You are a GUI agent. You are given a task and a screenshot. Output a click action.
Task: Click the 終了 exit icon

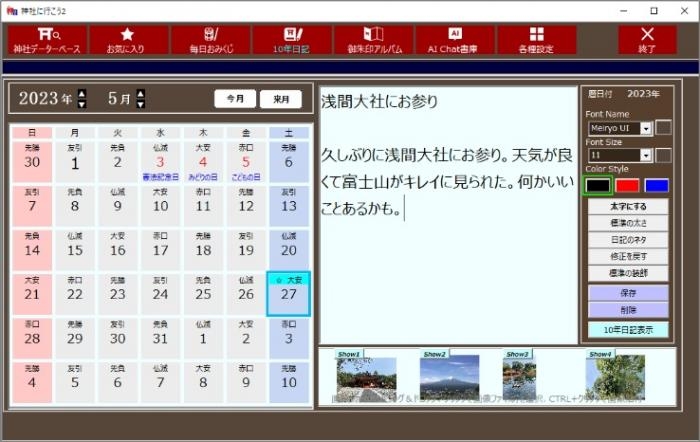click(647, 40)
